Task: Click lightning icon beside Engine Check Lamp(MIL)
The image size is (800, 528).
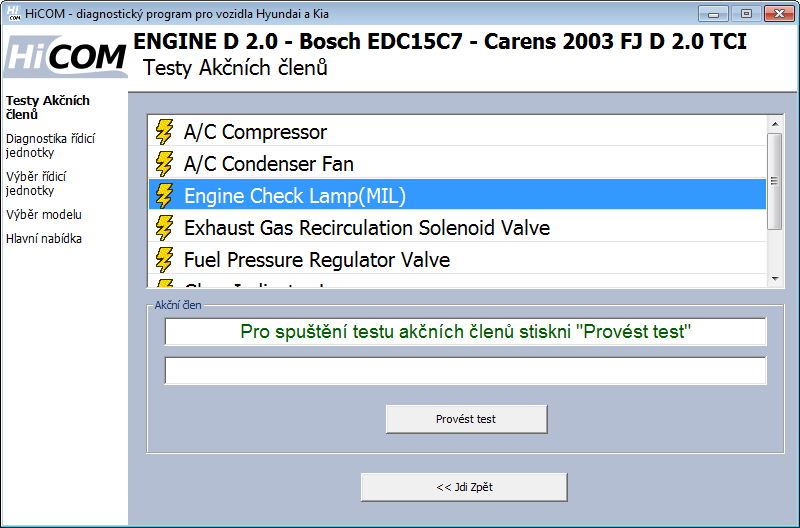Action: point(163,196)
